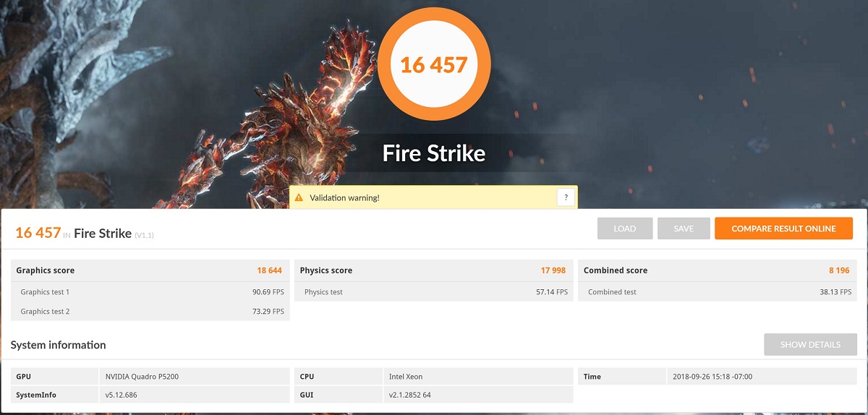This screenshot has width=868, height=415.
Task: Click the Graphics test 1 row
Action: tap(150, 292)
